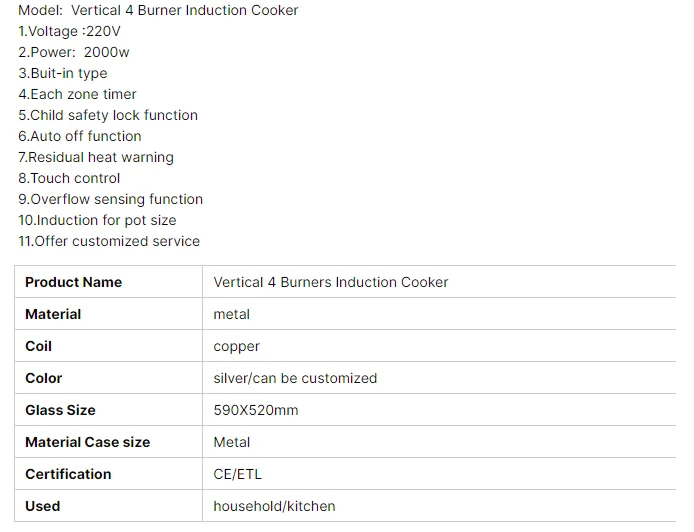Viewport: 694px width, 532px height.
Task: Click the household/kitchen value cell
Action: click(x=439, y=506)
